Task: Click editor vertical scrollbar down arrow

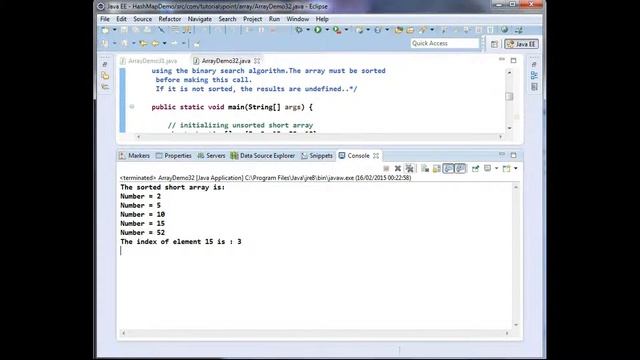Action: click(509, 128)
